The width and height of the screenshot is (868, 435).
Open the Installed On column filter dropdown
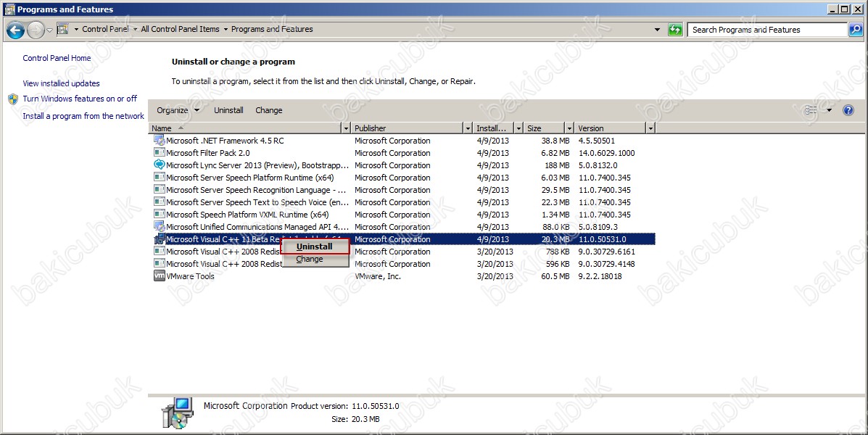pos(518,128)
